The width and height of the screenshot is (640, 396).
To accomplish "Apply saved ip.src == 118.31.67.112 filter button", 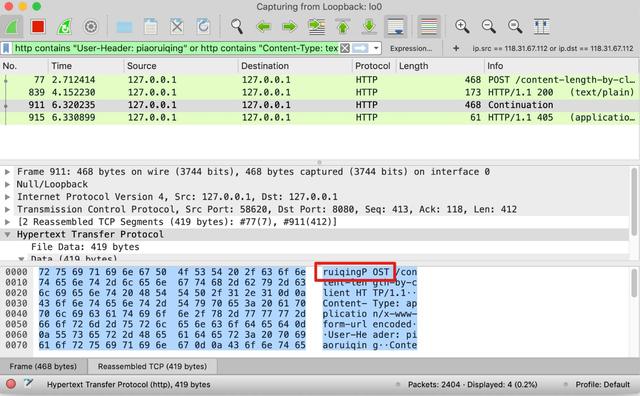I will [553, 49].
